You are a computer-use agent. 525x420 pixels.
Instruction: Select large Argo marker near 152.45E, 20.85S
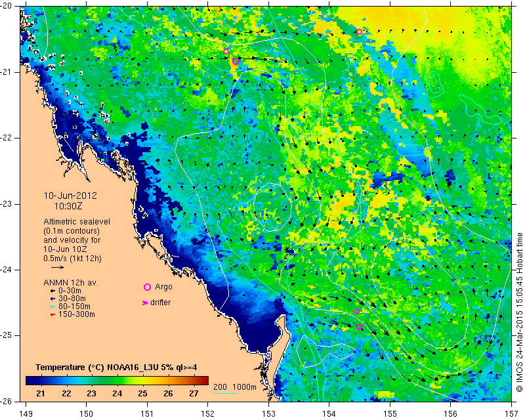click(236, 61)
